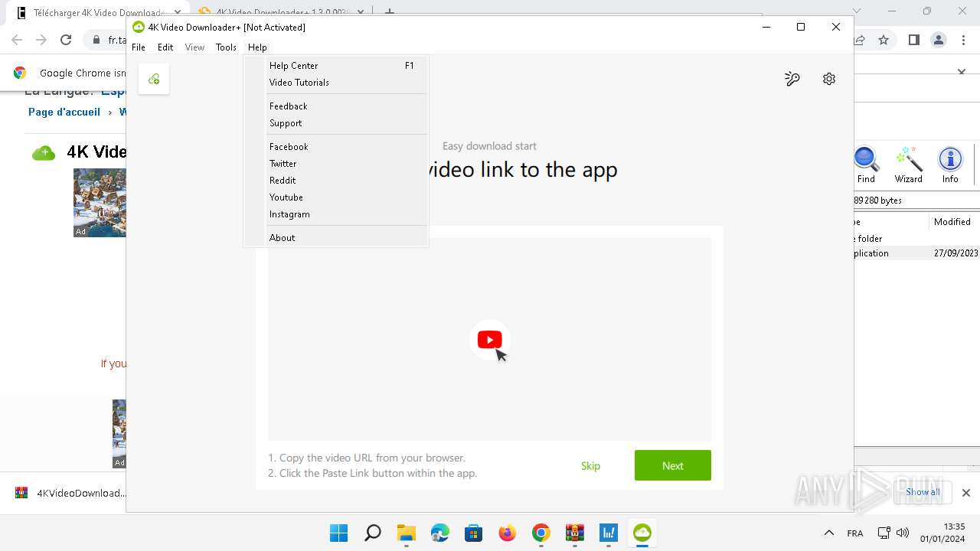
Task: Open the 4KVideoDownload file in downloads bar
Action: click(70, 493)
